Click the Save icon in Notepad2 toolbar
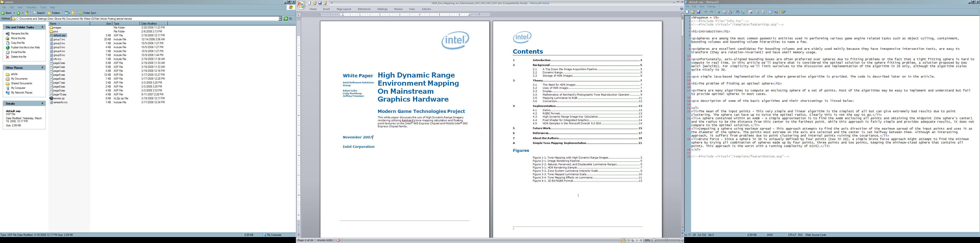 [698, 12]
